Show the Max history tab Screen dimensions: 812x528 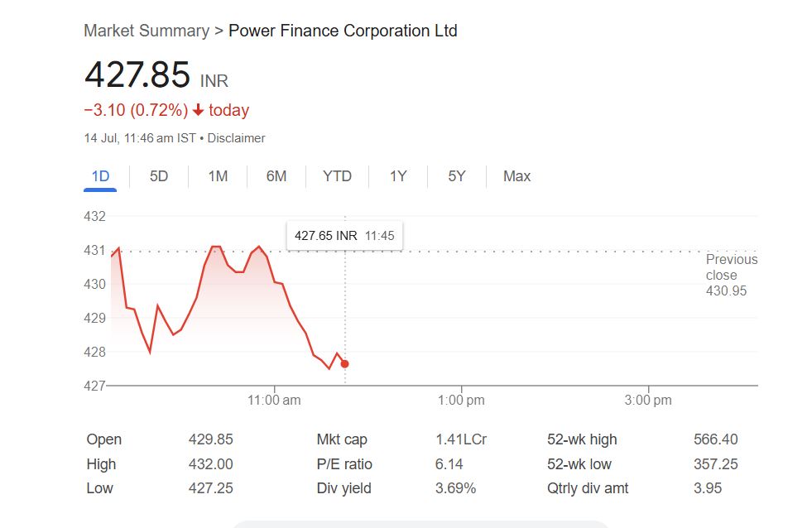tap(517, 176)
